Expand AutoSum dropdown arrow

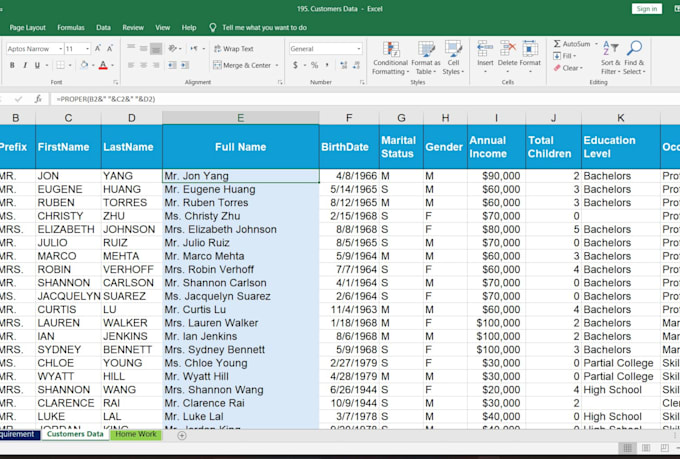[596, 44]
